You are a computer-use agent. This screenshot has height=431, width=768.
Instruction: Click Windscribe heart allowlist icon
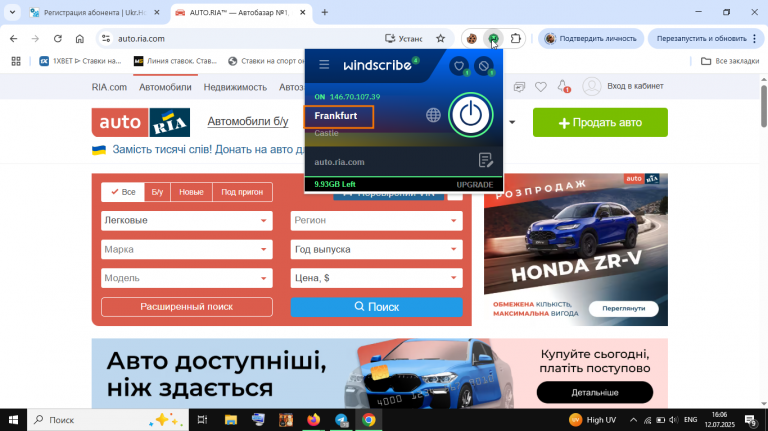tap(459, 66)
